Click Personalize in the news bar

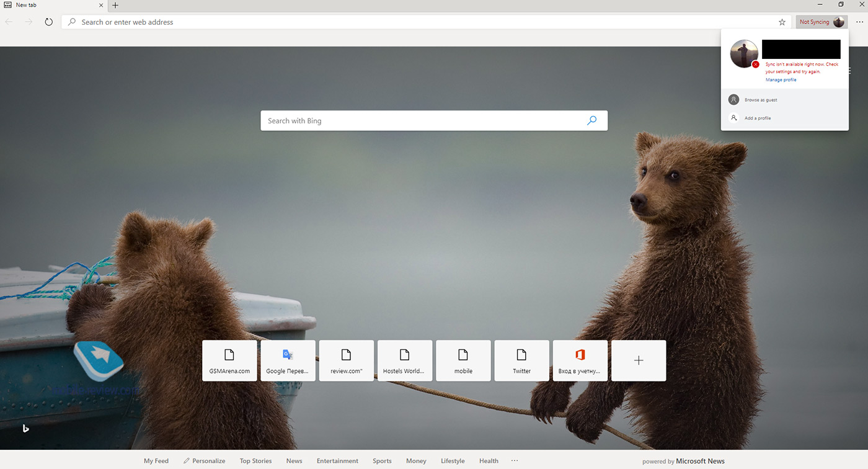204,461
